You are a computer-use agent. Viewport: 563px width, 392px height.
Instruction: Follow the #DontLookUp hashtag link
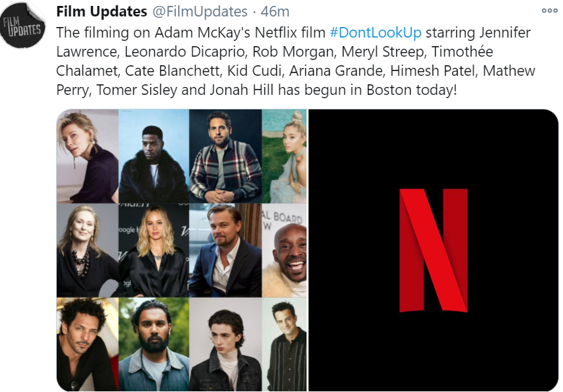pyautogui.click(x=375, y=33)
